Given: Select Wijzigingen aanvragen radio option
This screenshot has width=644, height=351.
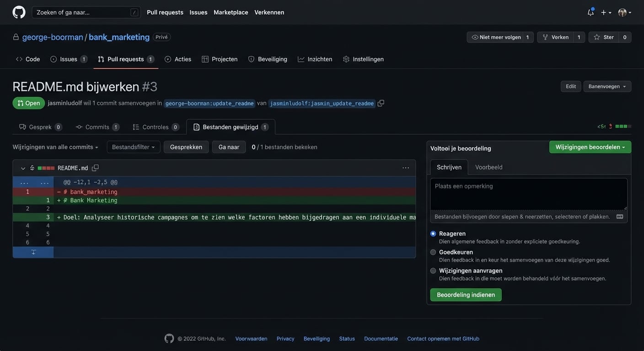Looking at the screenshot, I should [x=433, y=271].
